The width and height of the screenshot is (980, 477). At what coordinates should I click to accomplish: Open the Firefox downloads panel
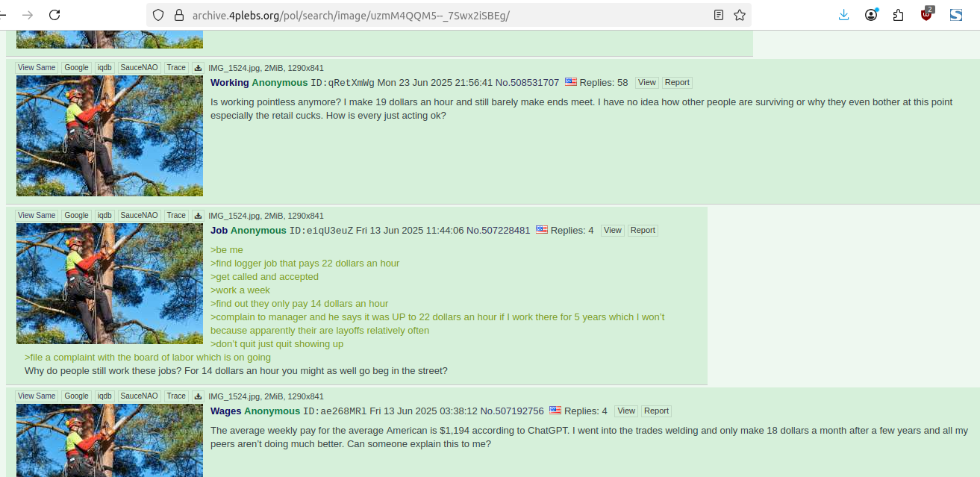tap(843, 15)
